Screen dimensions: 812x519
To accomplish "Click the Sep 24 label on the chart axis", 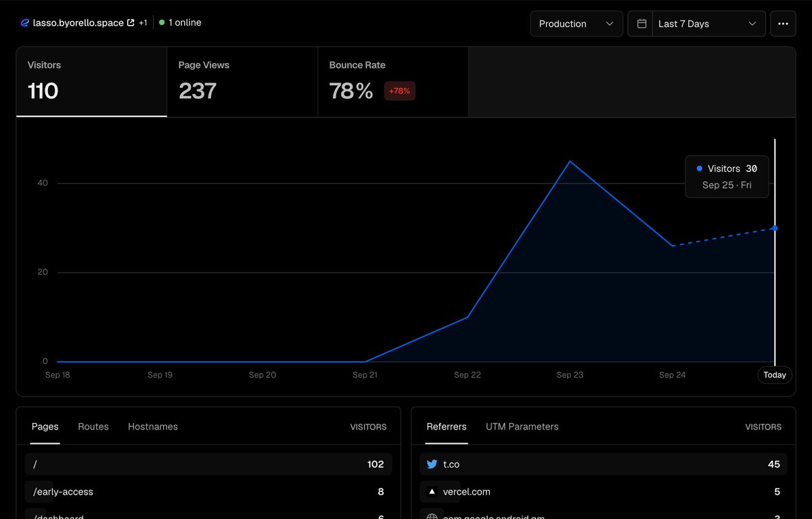I will click(673, 375).
